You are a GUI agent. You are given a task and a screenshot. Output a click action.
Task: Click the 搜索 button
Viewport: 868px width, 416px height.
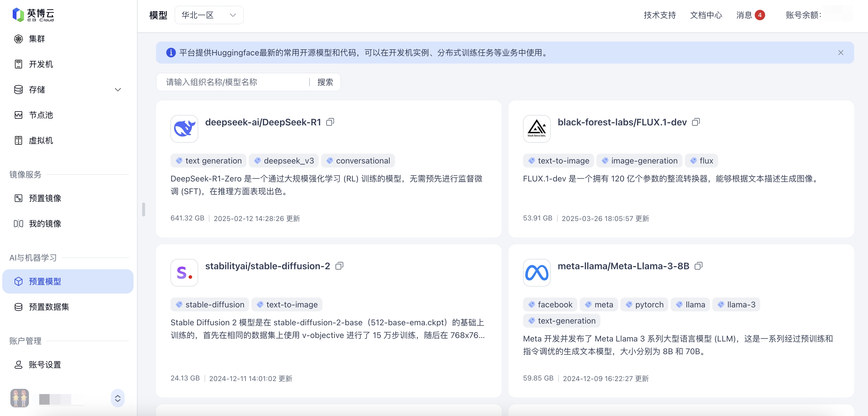325,82
